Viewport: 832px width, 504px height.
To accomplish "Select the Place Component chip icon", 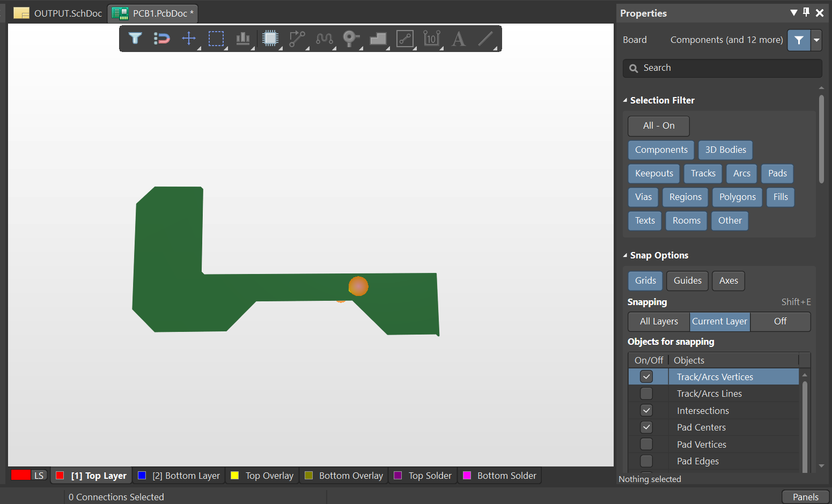I will pyautogui.click(x=270, y=39).
